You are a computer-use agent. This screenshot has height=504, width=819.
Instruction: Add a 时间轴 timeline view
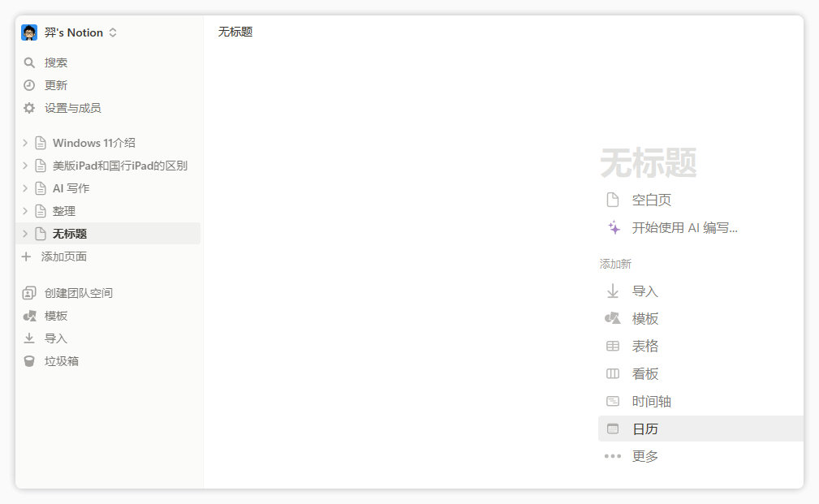click(651, 401)
